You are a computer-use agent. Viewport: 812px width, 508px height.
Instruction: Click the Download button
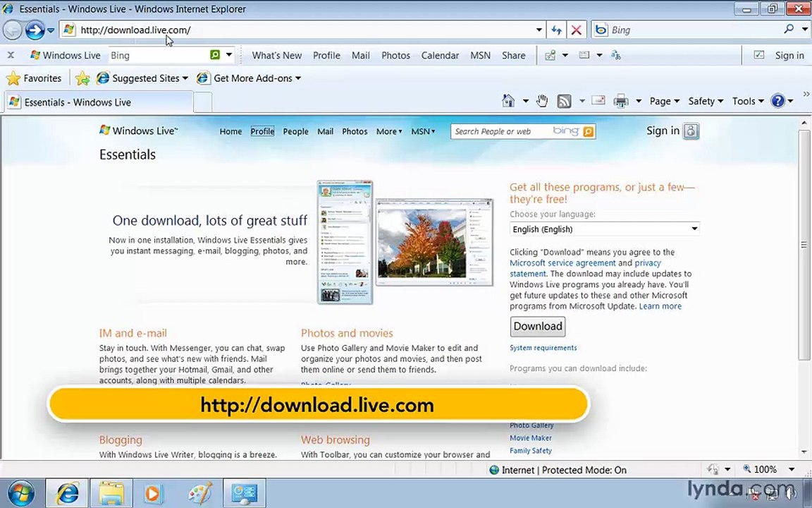pos(538,327)
